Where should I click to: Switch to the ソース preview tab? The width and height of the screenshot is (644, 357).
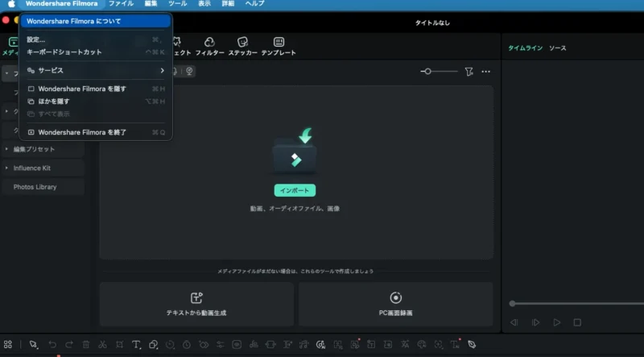pyautogui.click(x=558, y=48)
